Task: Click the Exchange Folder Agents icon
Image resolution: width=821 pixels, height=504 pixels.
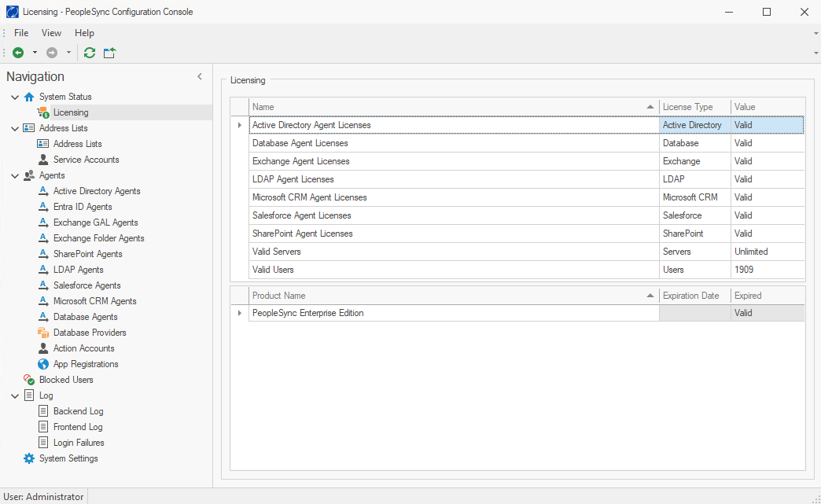Action: [x=43, y=238]
